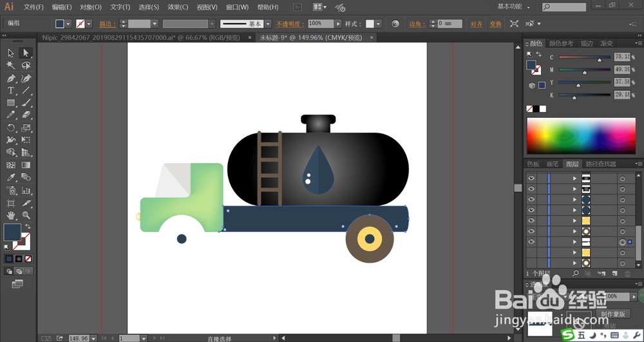Set toolbox fill mode to None
Screen dimensions: 644x342
tap(28, 259)
